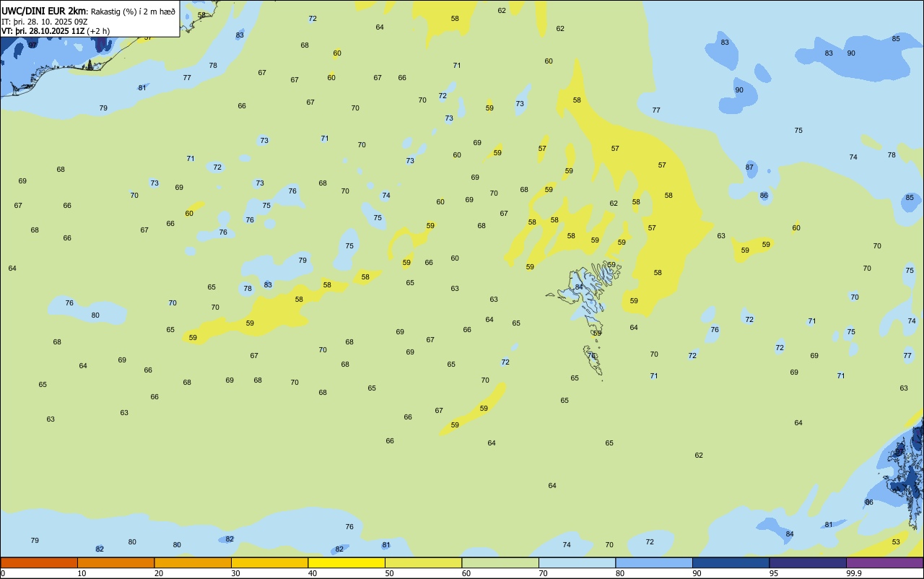The image size is (924, 579).
Task: Click the purple legend segment above 99.9
Action: [884, 562]
